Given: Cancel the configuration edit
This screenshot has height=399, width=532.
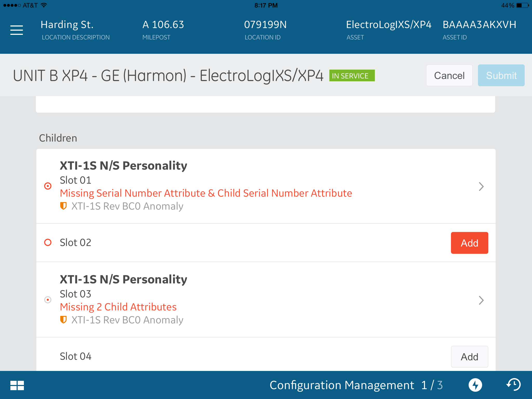Looking at the screenshot, I should (449, 76).
